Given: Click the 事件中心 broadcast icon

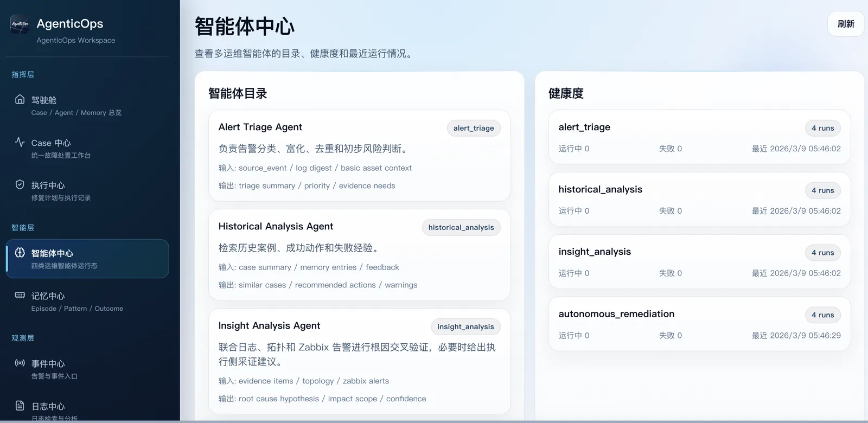Looking at the screenshot, I should (x=20, y=363).
